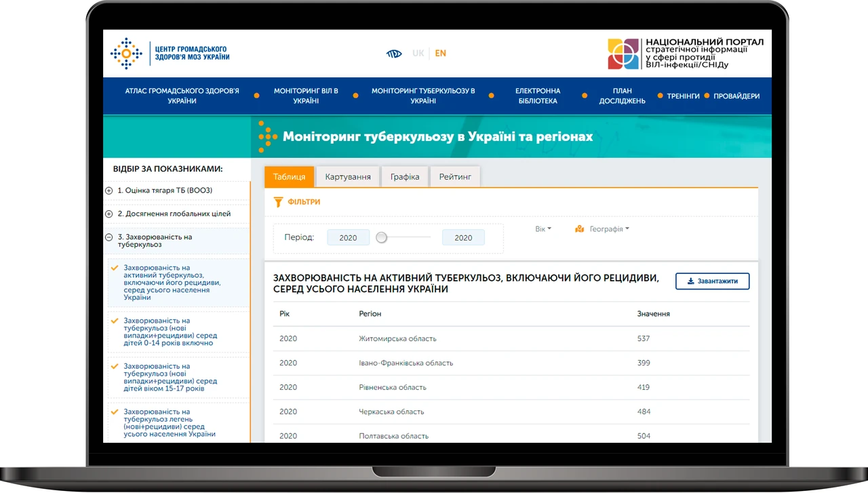Open the План досліджень menu item
This screenshot has height=493, width=868.
[x=622, y=96]
